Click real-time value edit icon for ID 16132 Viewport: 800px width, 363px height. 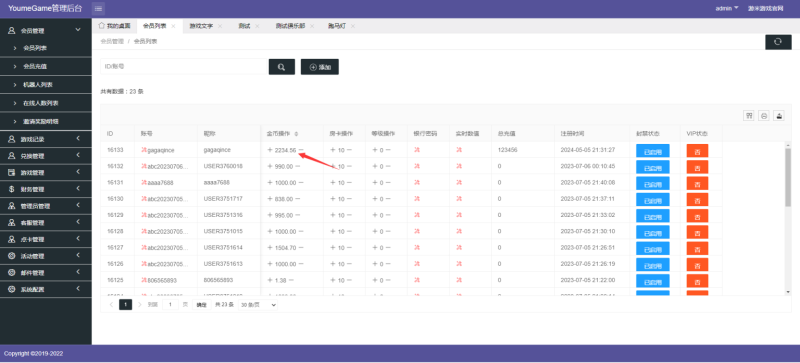pos(459,166)
